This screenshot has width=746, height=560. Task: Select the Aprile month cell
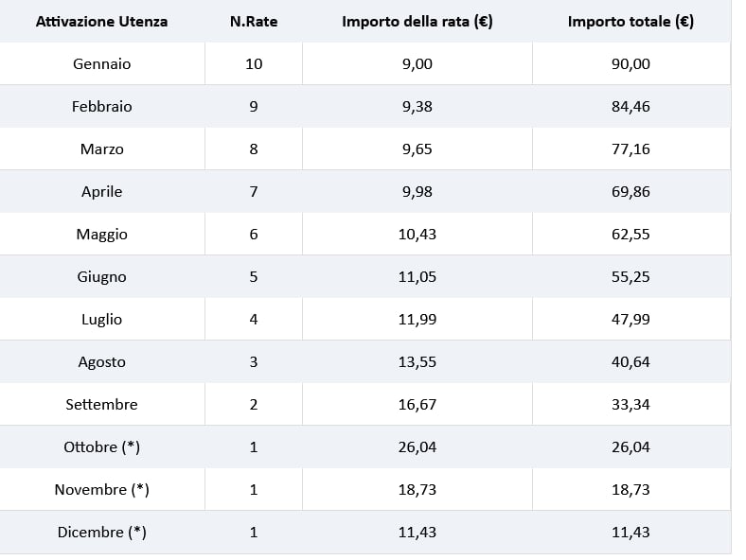101,192
